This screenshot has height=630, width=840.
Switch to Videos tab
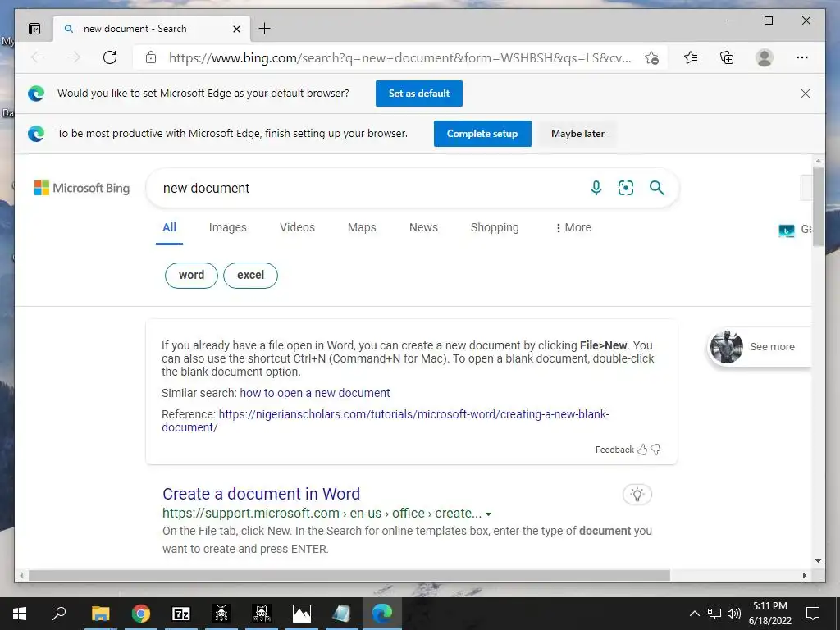(x=297, y=228)
